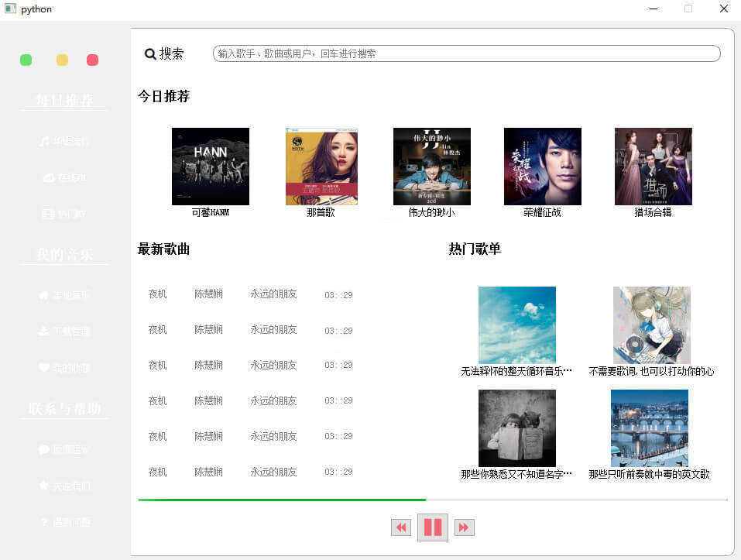Viewport: 741px width, 560px height.
Task: Open 那些你熟悉又不知道名字 playlist
Action: pyautogui.click(x=517, y=428)
